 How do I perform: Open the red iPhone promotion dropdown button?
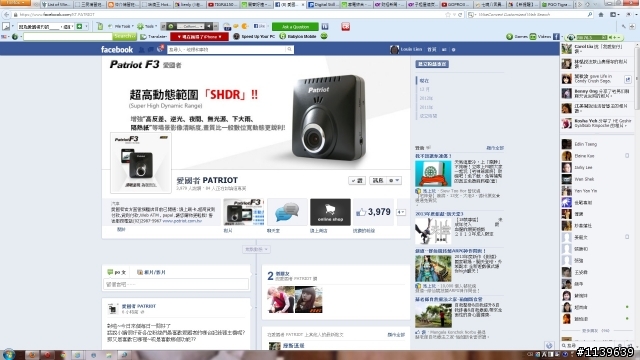click(200, 36)
